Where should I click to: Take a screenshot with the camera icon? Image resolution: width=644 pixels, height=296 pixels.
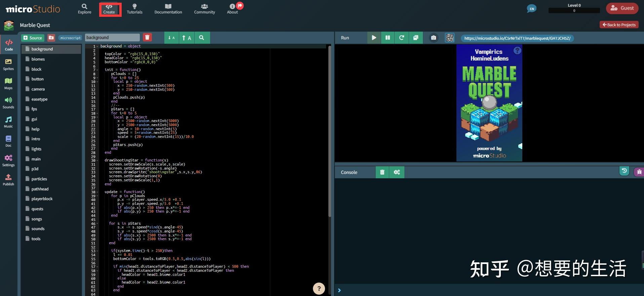pos(434,38)
